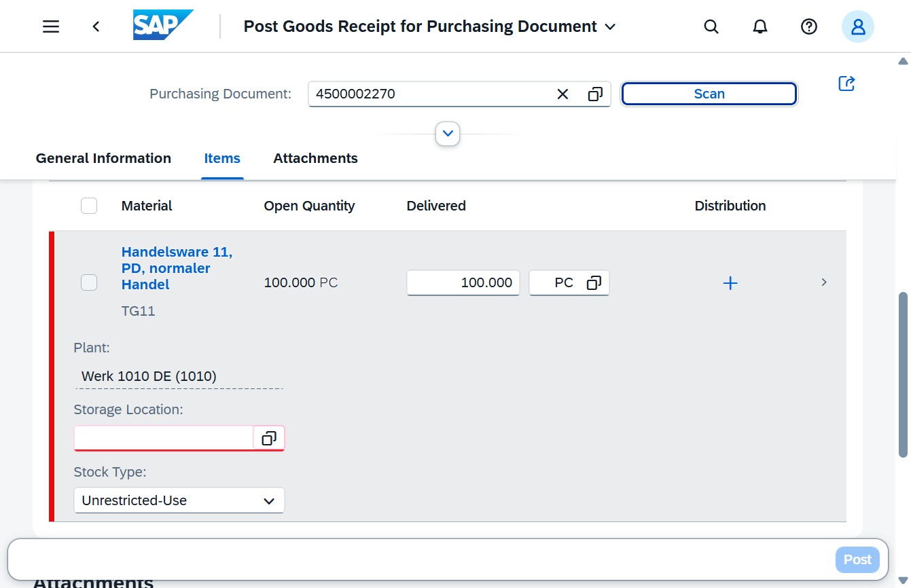Click the Open Quantity column header

coord(309,206)
